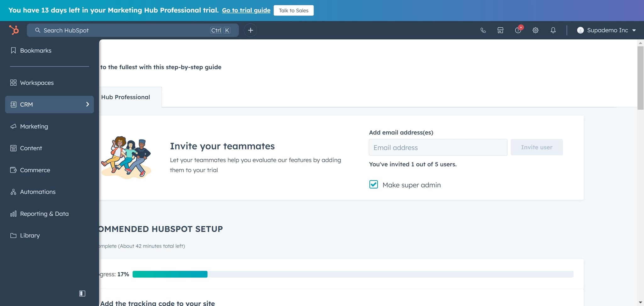Select Commerce from the sidebar
The image size is (644, 306).
[35, 170]
